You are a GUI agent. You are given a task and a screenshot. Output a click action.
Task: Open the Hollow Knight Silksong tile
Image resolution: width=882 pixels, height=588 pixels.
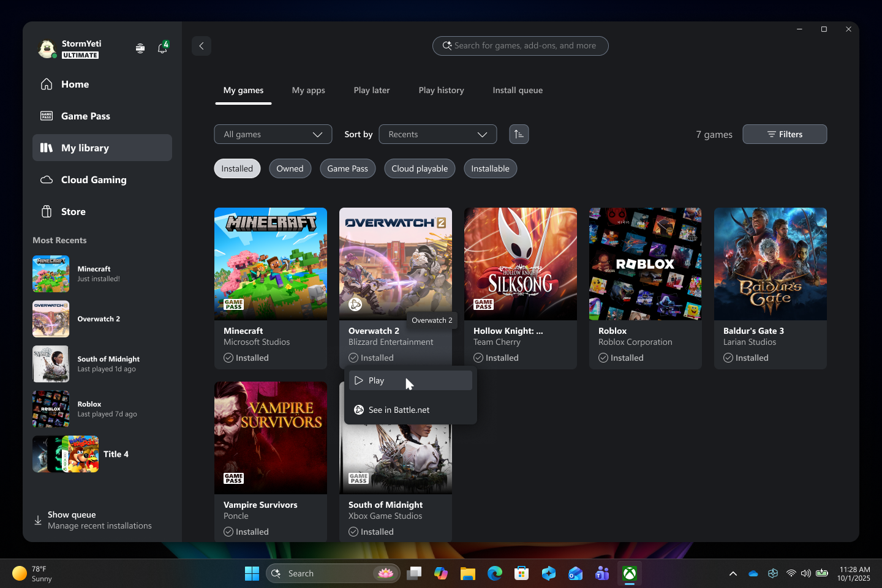point(520,263)
